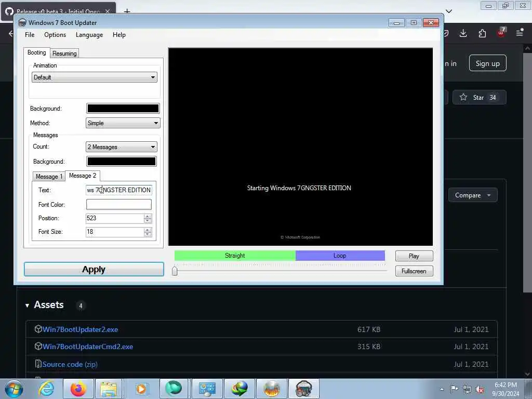Click the Apply button
532x399 pixels.
(94, 270)
